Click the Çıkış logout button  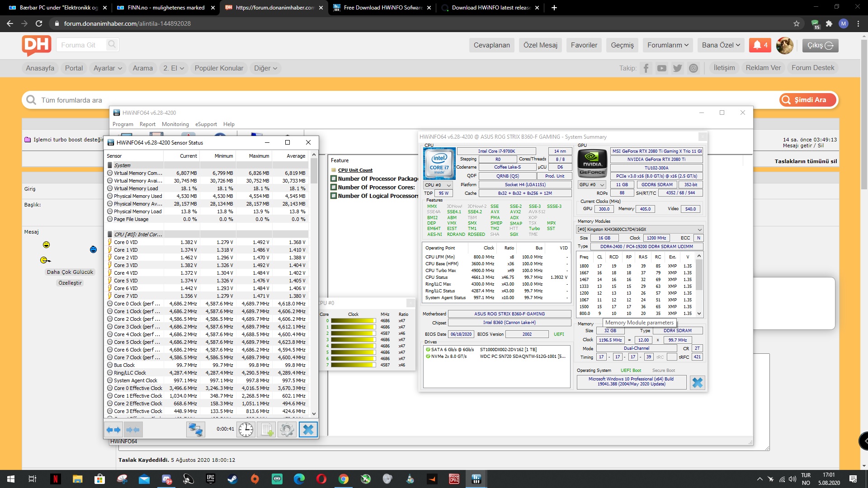coord(821,45)
